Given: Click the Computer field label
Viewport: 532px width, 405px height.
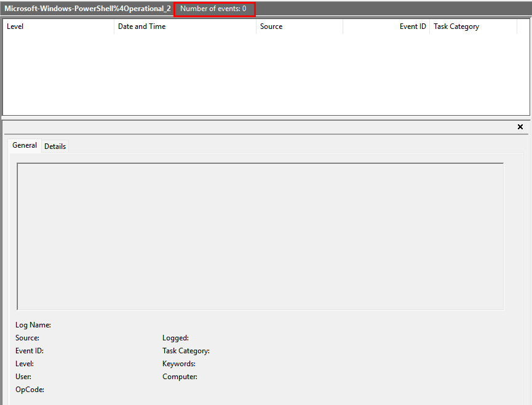Looking at the screenshot, I should tap(180, 377).
